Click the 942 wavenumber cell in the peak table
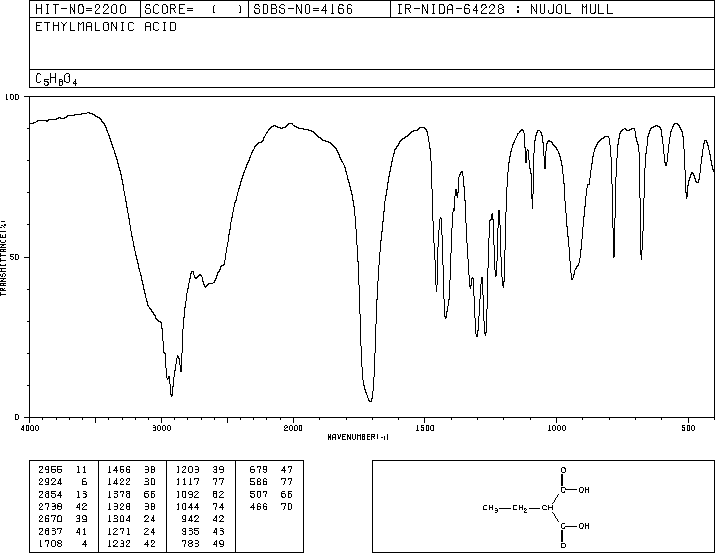The height and width of the screenshot is (553, 715). 191,519
